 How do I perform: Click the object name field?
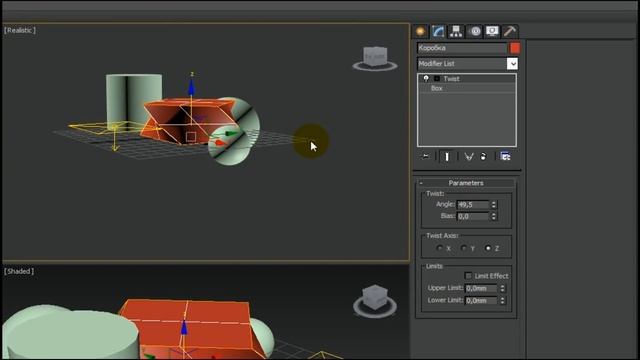tap(462, 48)
